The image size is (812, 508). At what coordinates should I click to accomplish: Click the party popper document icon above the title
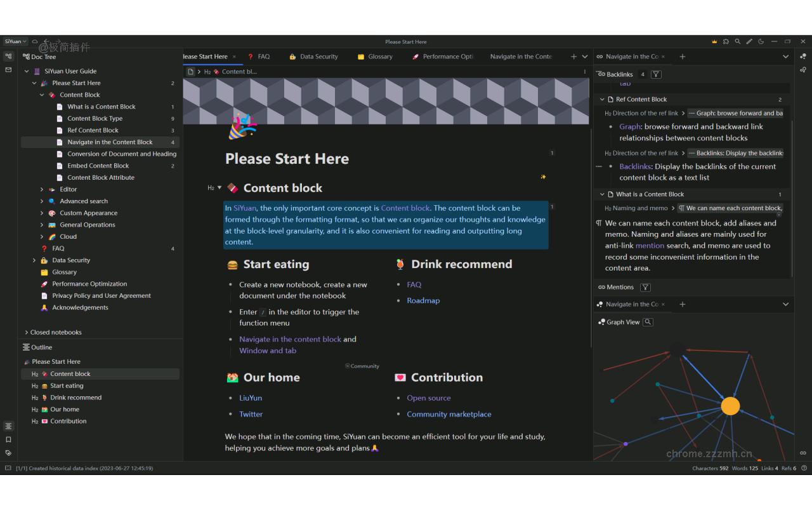coord(242,126)
